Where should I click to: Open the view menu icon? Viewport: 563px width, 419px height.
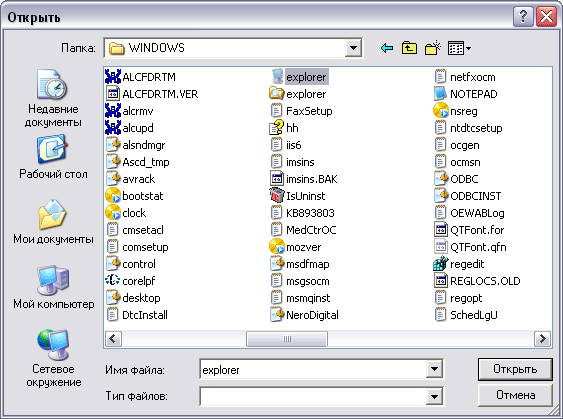(x=459, y=48)
